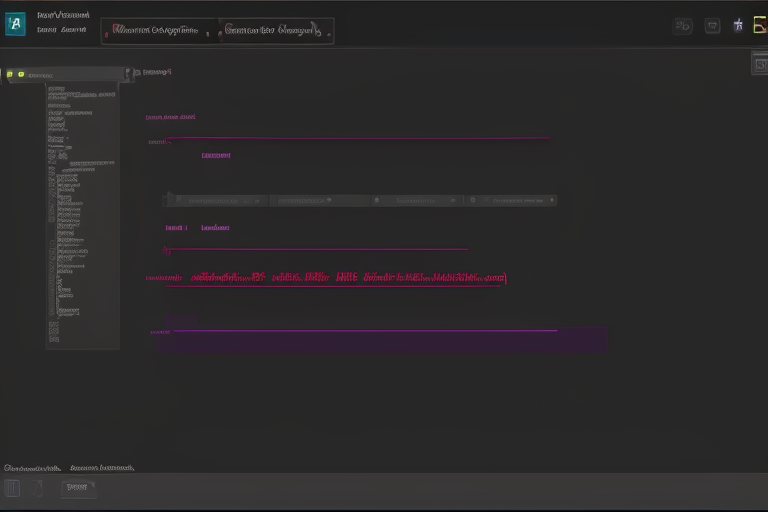768x512 pixels.
Task: Toggle the first yellow-green dot in left panel header
Action: click(x=10, y=74)
